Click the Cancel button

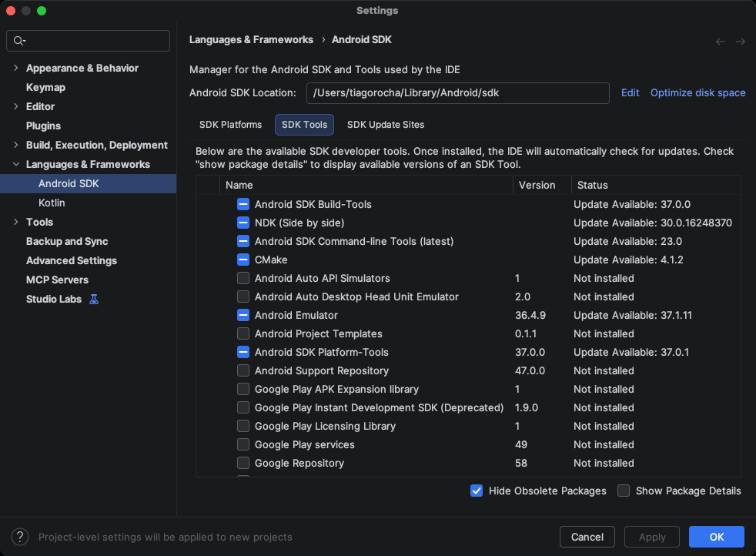[x=587, y=537]
